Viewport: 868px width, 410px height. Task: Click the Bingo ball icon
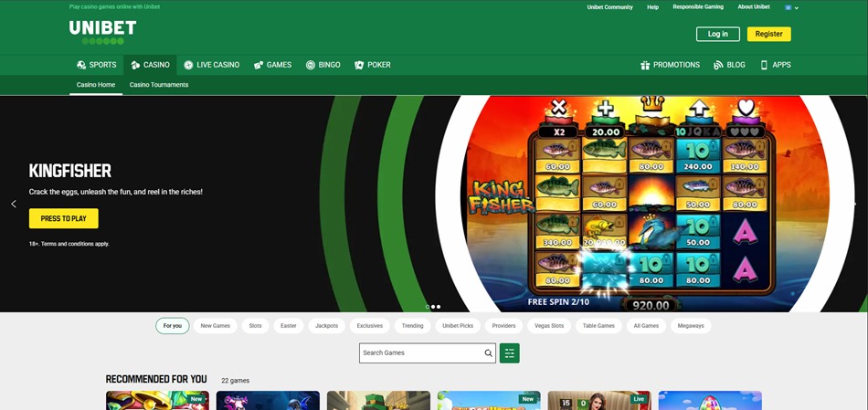click(311, 65)
